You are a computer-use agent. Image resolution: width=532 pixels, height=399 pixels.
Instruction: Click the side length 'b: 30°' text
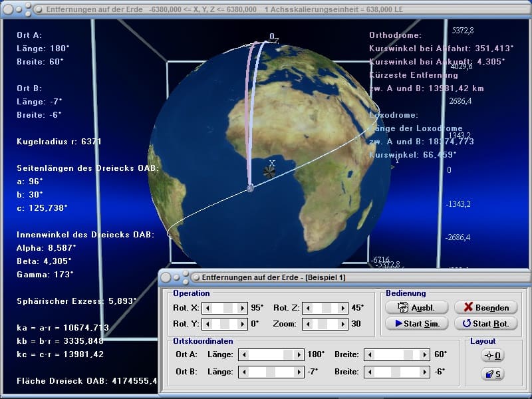(30, 195)
